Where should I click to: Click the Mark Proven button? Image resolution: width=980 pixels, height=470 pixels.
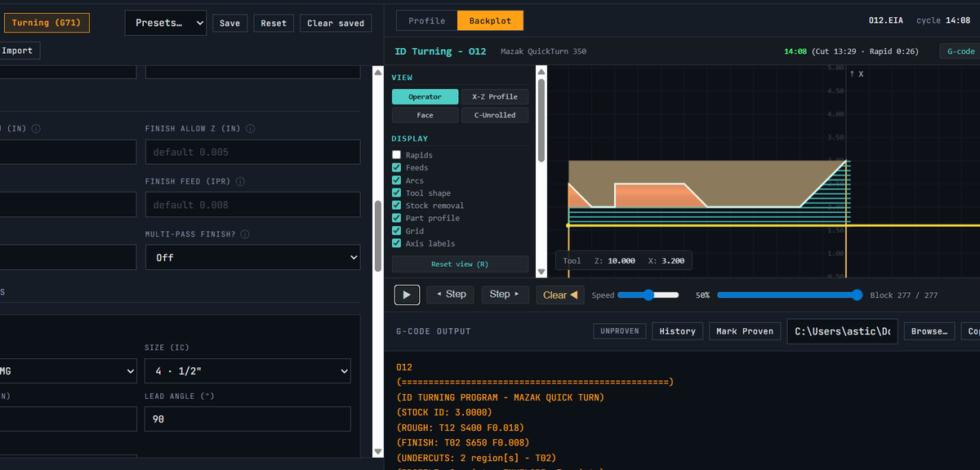coord(745,331)
